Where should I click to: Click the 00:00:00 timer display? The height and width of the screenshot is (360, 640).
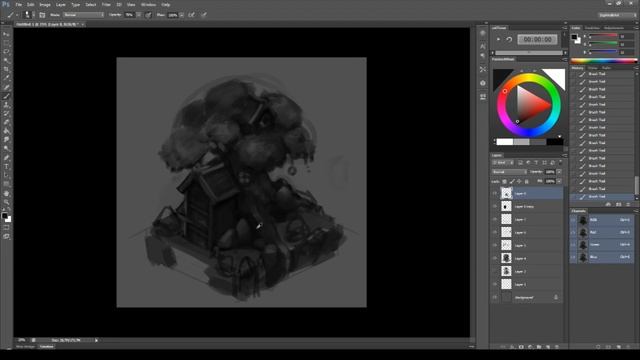538,39
